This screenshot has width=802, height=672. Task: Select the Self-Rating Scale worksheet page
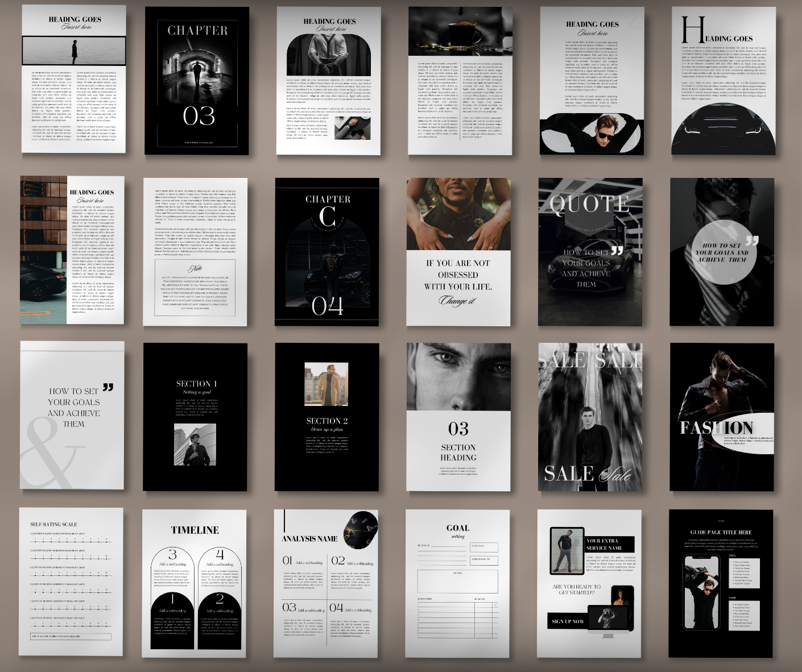click(x=71, y=582)
